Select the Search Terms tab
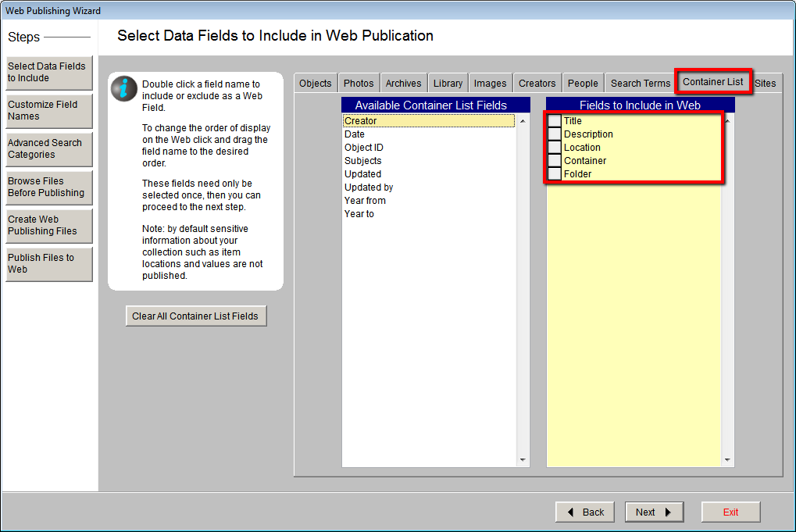 640,83
